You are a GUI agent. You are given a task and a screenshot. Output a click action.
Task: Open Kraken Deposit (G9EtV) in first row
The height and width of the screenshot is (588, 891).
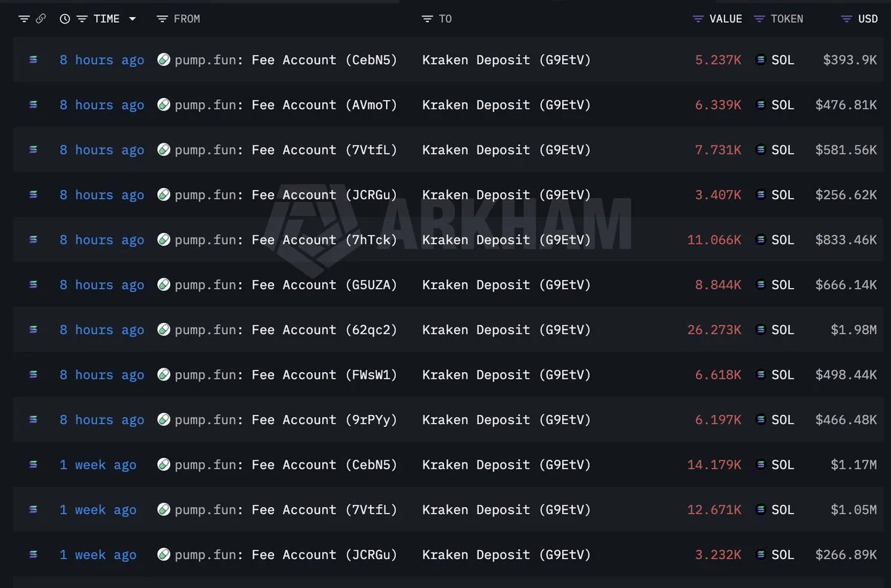point(506,60)
